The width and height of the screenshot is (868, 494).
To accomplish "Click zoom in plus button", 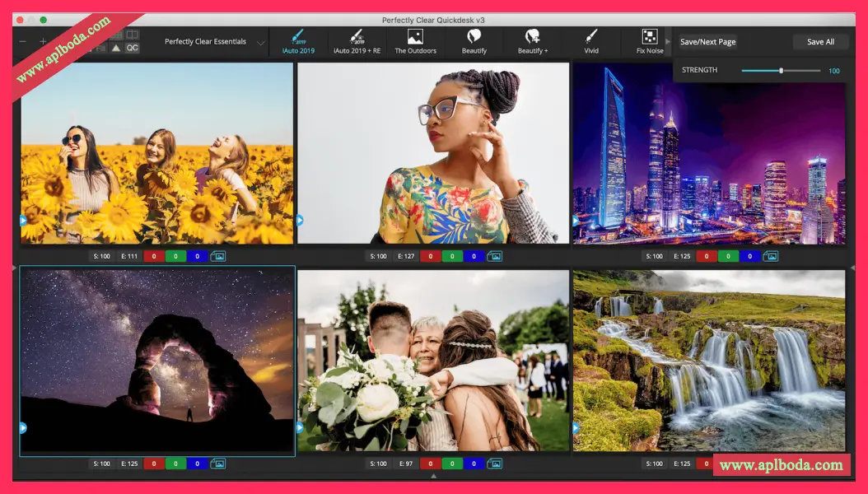I will pyautogui.click(x=43, y=41).
